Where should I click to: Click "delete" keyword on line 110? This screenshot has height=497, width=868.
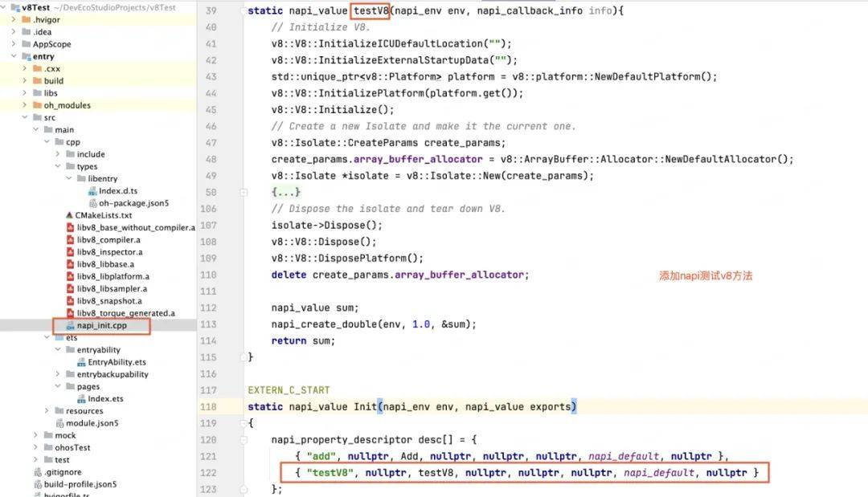pos(289,275)
